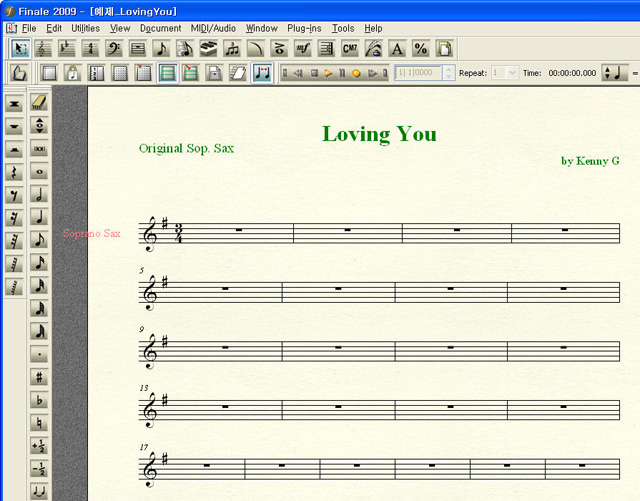Toggle the augmentation dot in the palette

pyautogui.click(x=39, y=354)
